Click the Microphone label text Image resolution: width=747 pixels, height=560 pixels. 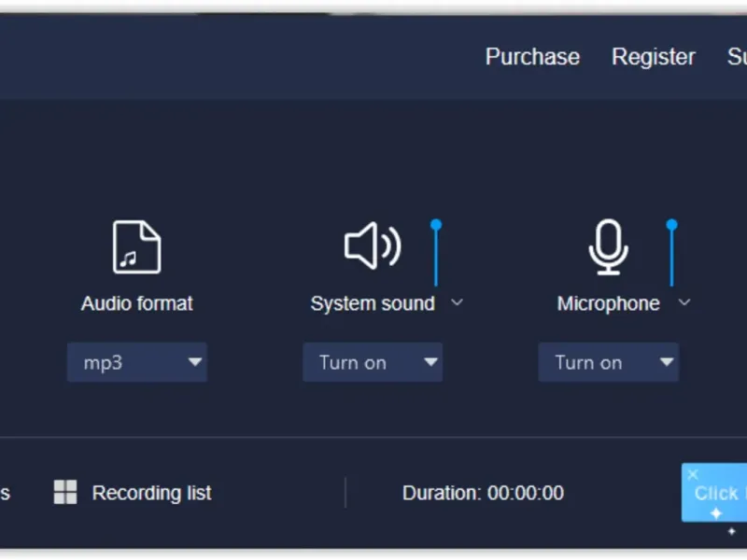pos(608,303)
